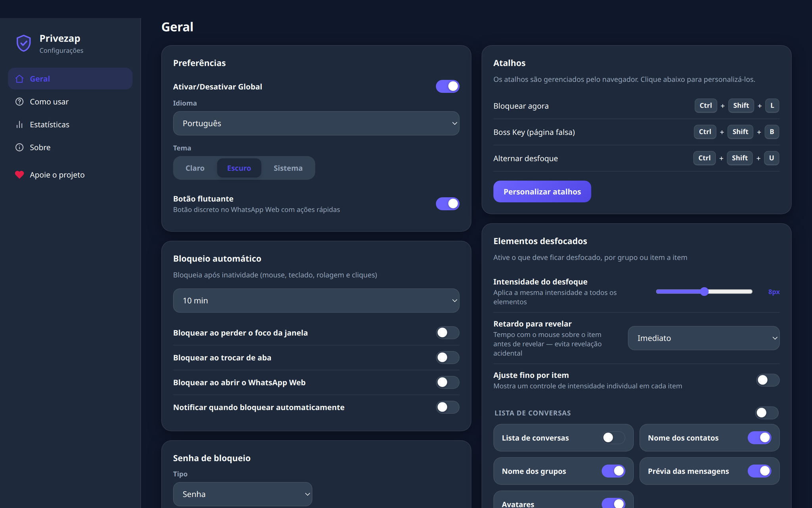812x508 pixels.
Task: Click the Ctrl key of Bloquear agora
Action: click(706, 106)
